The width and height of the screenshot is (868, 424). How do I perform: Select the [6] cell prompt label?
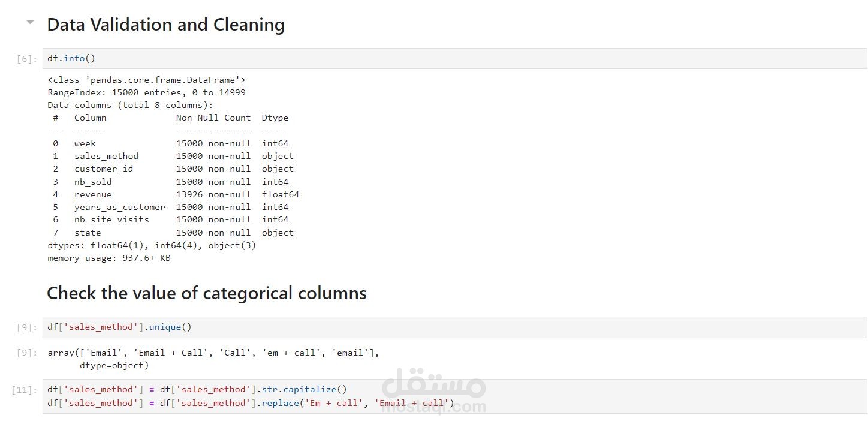[27, 59]
